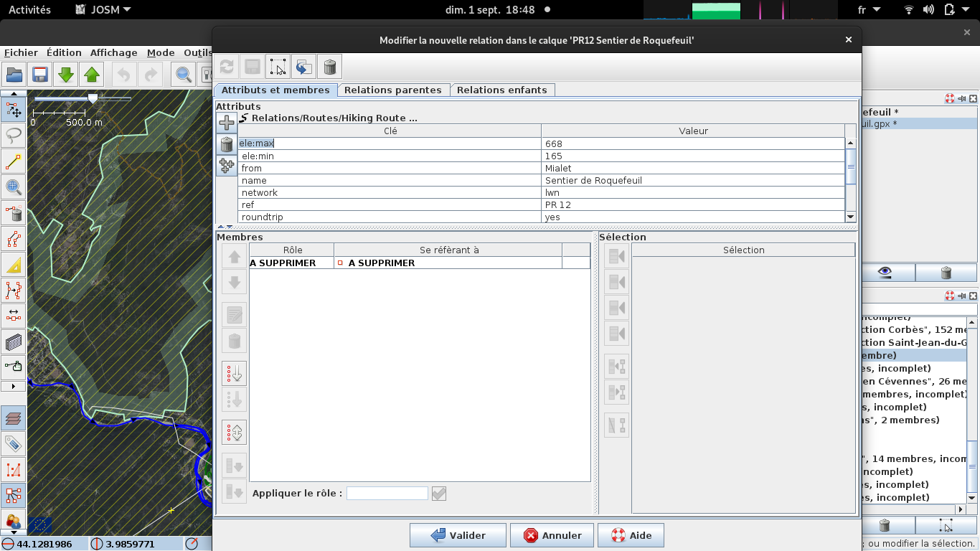Toggle the relations panel button in left toolbar

13,494
